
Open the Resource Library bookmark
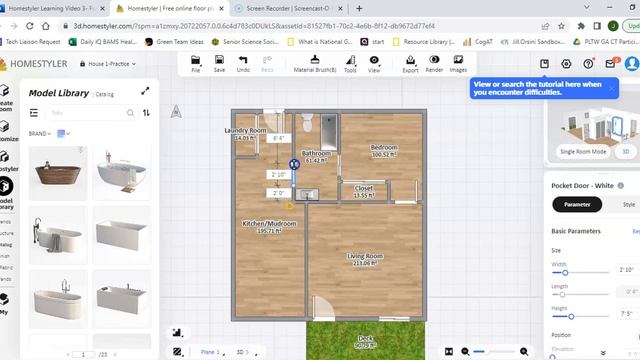click(424, 42)
